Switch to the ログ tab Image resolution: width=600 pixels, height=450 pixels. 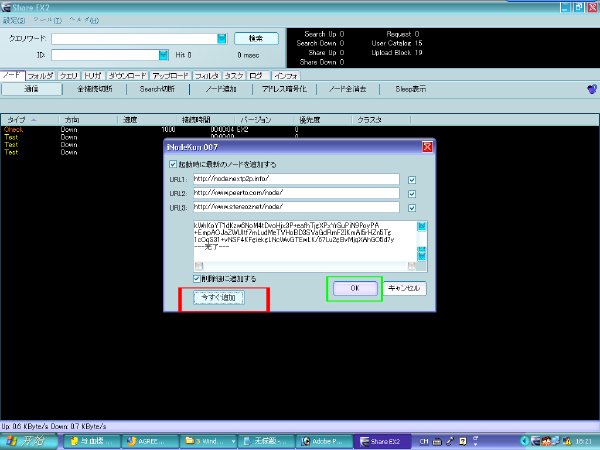(x=258, y=76)
